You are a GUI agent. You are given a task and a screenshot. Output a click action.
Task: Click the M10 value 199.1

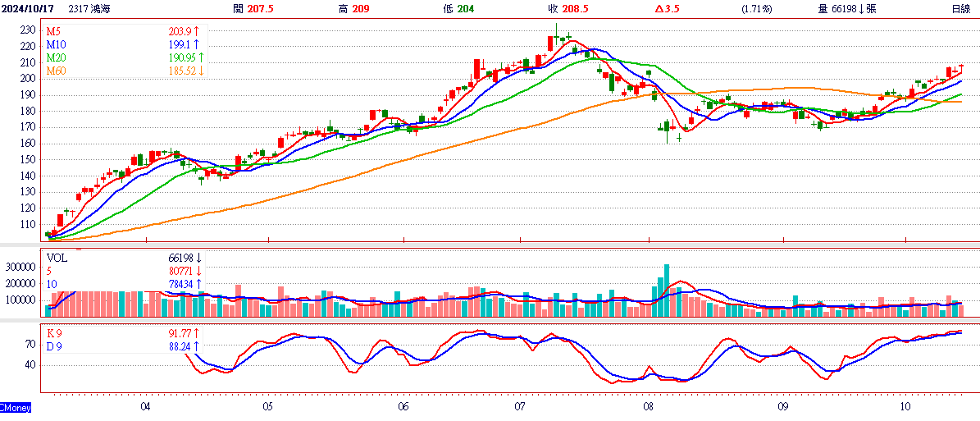point(179,44)
